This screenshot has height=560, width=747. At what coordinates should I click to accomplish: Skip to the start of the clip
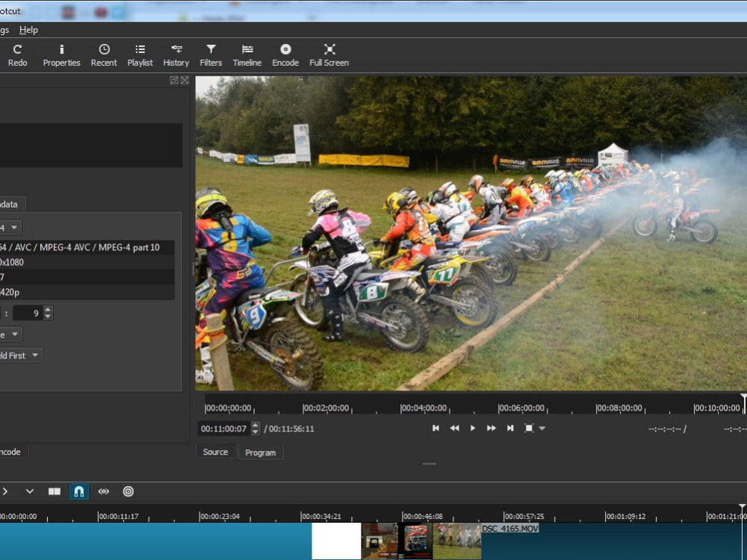click(x=436, y=428)
